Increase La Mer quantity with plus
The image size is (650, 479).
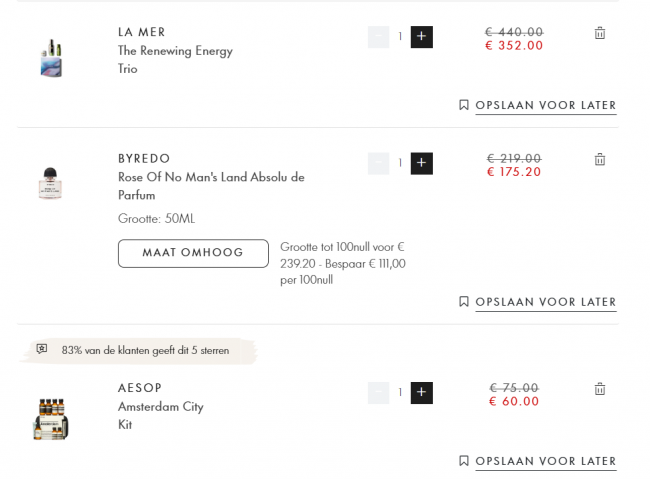pyautogui.click(x=422, y=37)
